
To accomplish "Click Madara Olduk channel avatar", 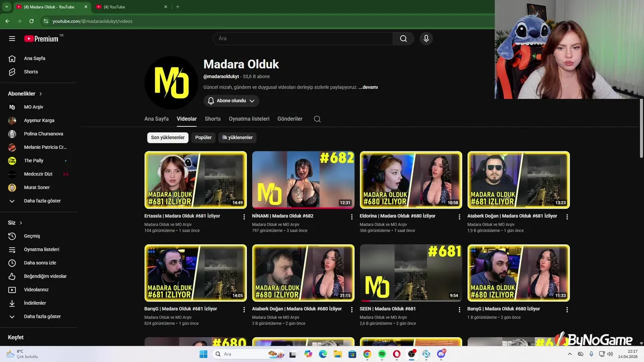I will coord(171,82).
